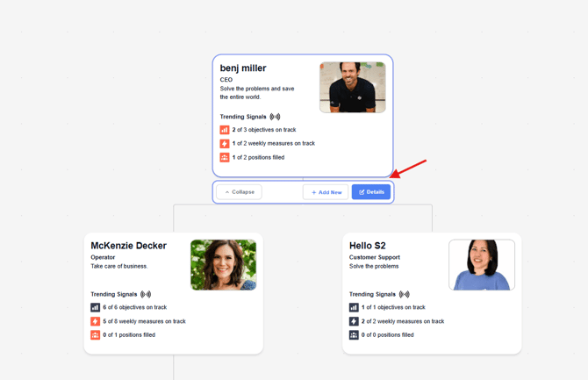Click McKenzie Decker's weekly measures lightning icon

click(x=96, y=322)
